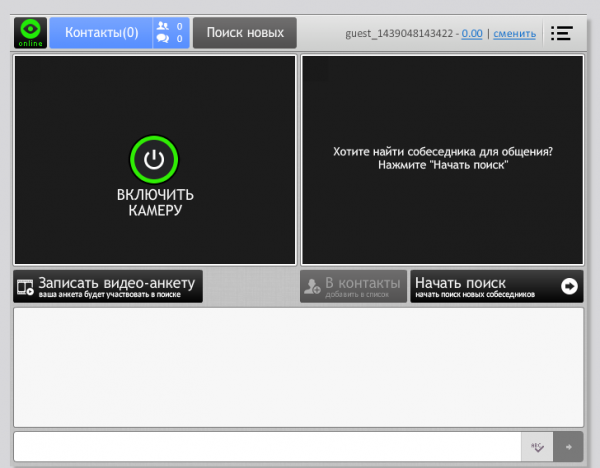
Task: Click the empty chat history area
Action: (298, 367)
